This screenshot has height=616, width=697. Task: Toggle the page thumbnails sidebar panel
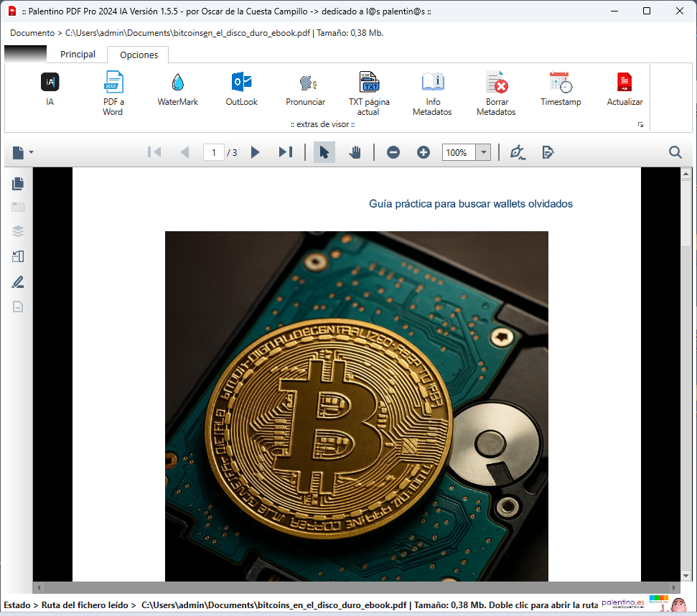coord(18,184)
